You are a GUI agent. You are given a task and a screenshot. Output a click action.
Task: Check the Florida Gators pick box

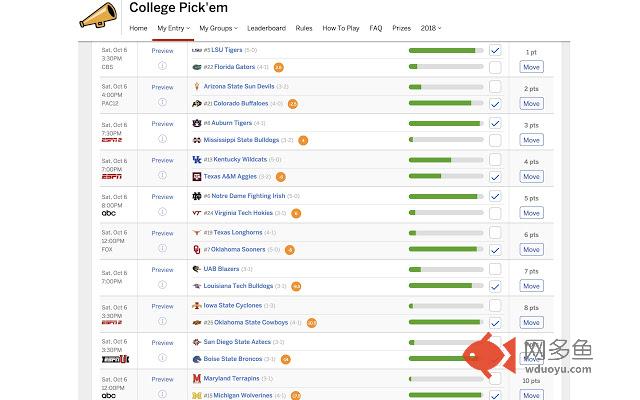(x=495, y=67)
